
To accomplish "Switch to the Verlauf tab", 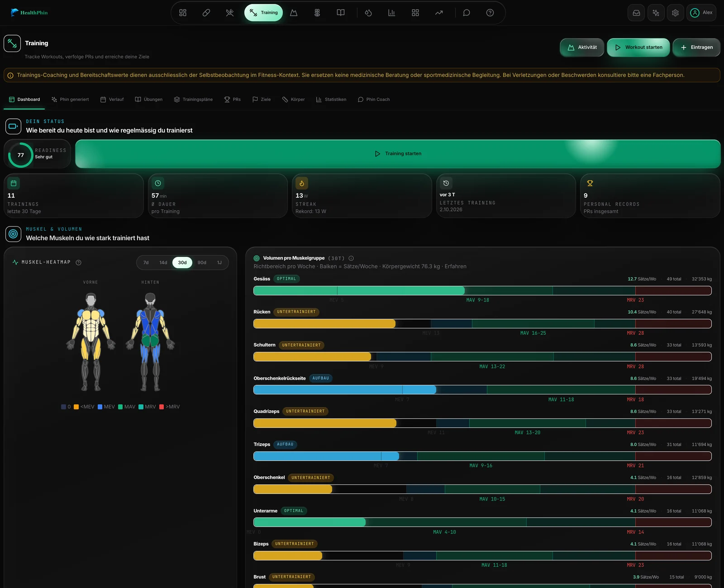I will pos(112,100).
